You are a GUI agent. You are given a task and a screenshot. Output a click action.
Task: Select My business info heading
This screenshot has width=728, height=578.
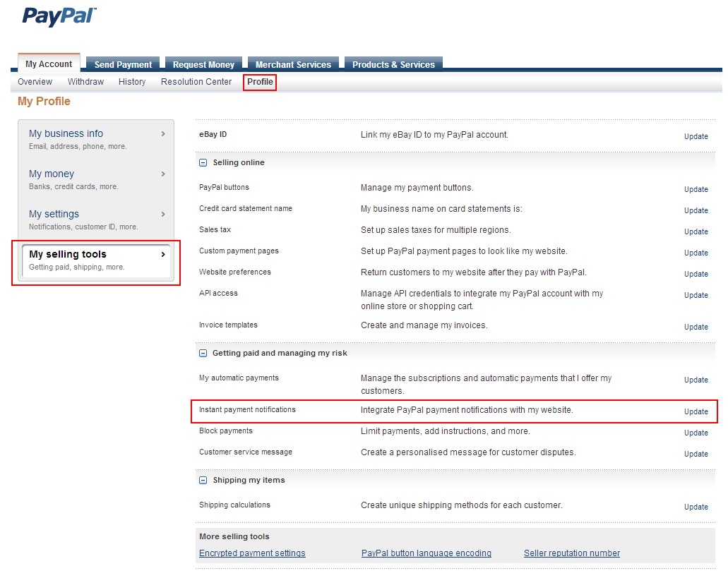66,133
